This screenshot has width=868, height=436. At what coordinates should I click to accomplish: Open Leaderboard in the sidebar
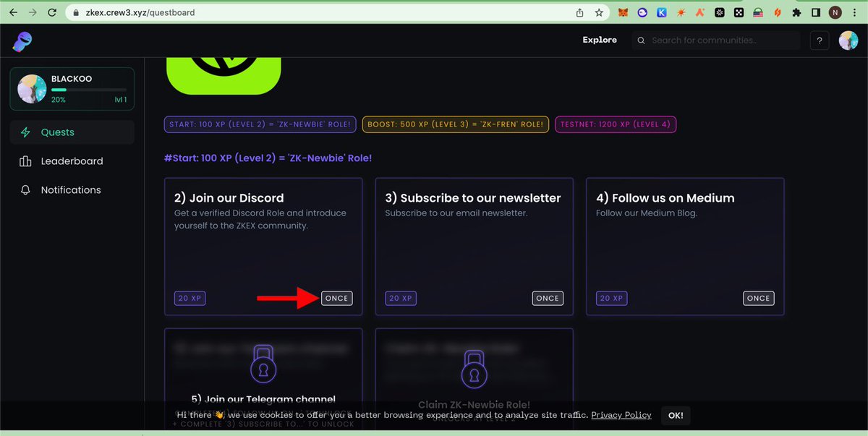click(72, 161)
